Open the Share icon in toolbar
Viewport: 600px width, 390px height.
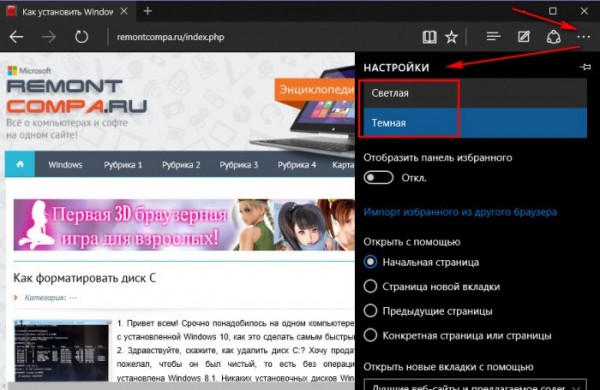(553, 37)
